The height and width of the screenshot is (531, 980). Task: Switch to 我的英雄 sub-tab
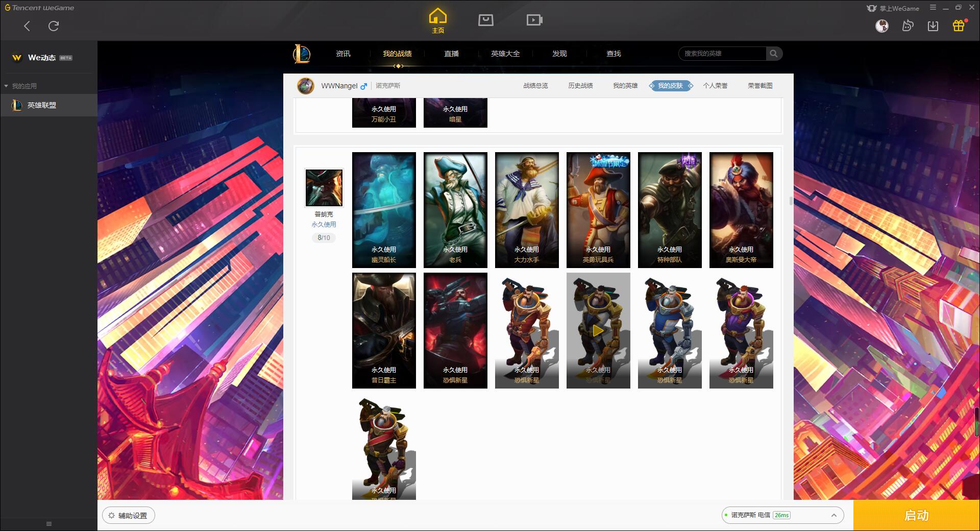(625, 86)
